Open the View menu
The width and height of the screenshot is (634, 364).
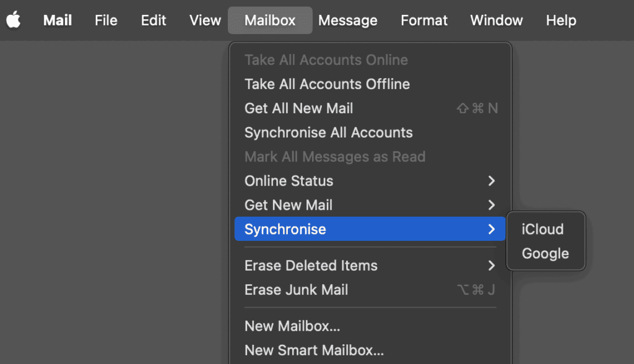[x=204, y=20]
